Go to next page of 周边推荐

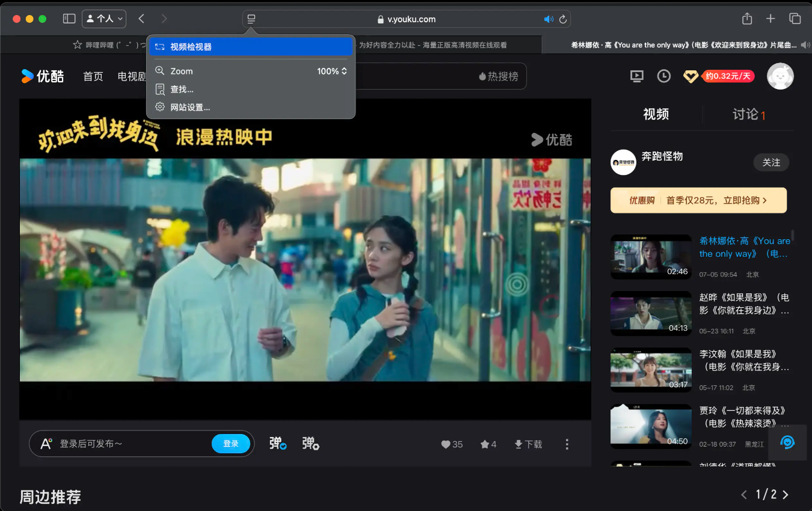point(786,495)
